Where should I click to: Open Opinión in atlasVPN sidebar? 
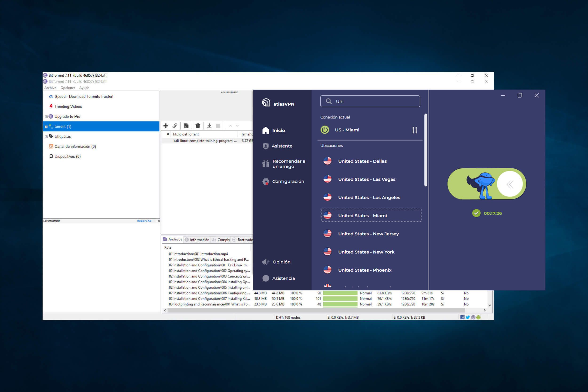[x=276, y=262]
